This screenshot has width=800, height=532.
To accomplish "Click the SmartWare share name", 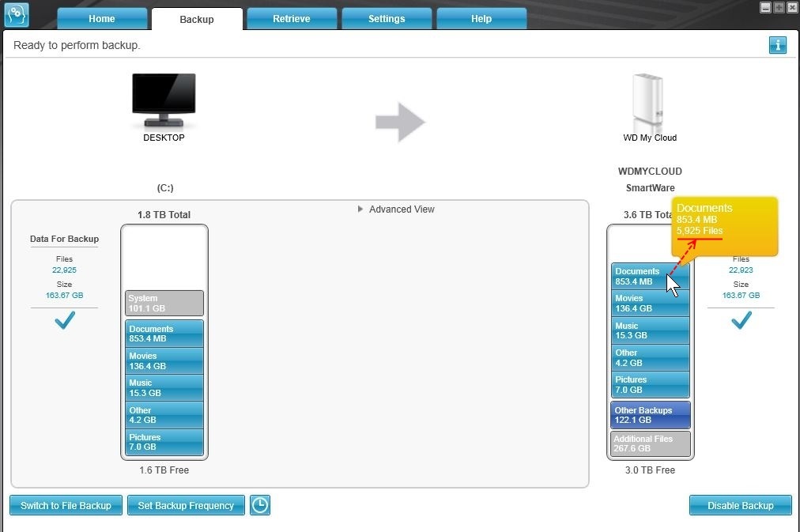I will [x=650, y=187].
